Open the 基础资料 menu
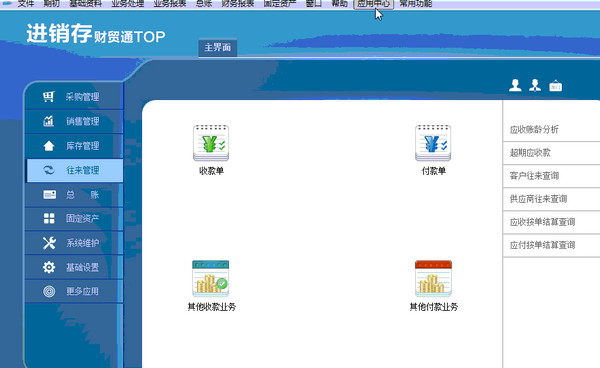The image size is (600, 368). pos(85,3)
